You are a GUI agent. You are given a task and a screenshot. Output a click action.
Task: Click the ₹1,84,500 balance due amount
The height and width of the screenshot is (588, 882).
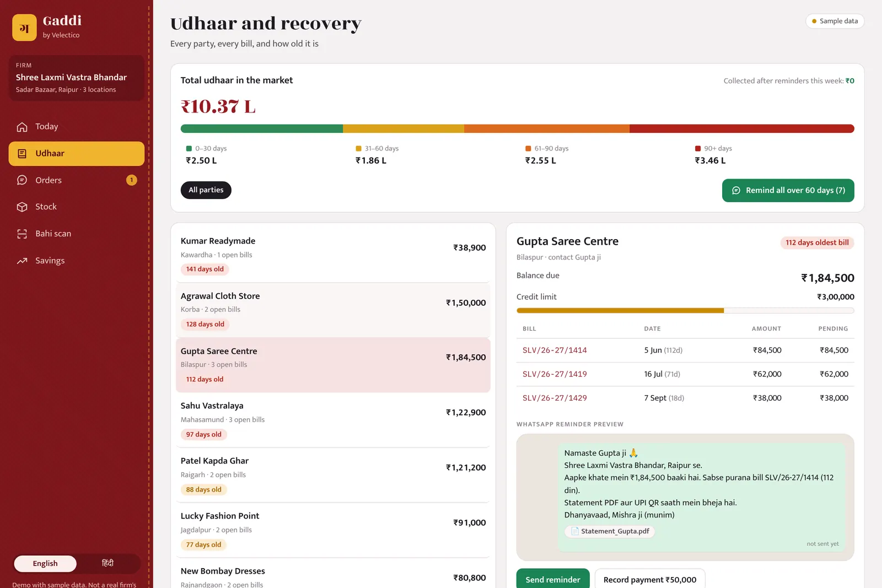(827, 278)
